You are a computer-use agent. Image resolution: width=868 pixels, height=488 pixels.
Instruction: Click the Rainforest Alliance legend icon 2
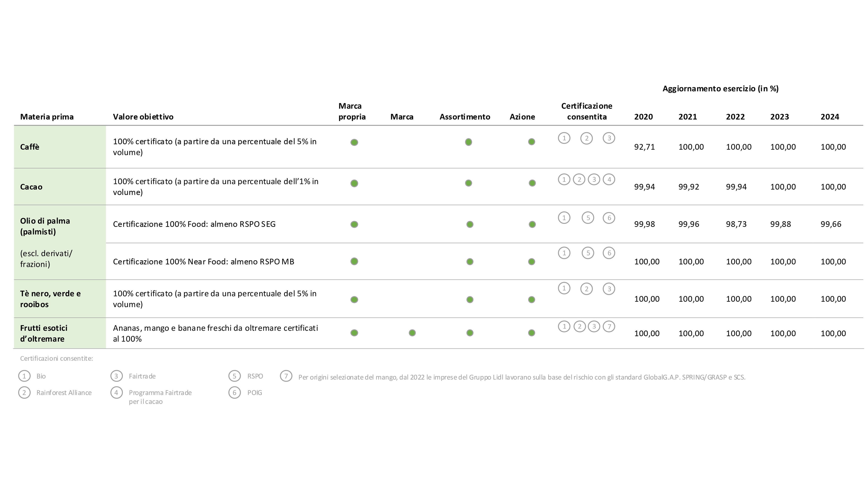(24, 393)
